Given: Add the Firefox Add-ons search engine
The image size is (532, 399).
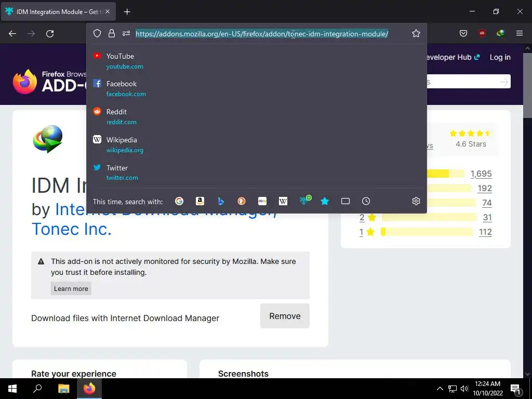Looking at the screenshot, I should click(304, 201).
